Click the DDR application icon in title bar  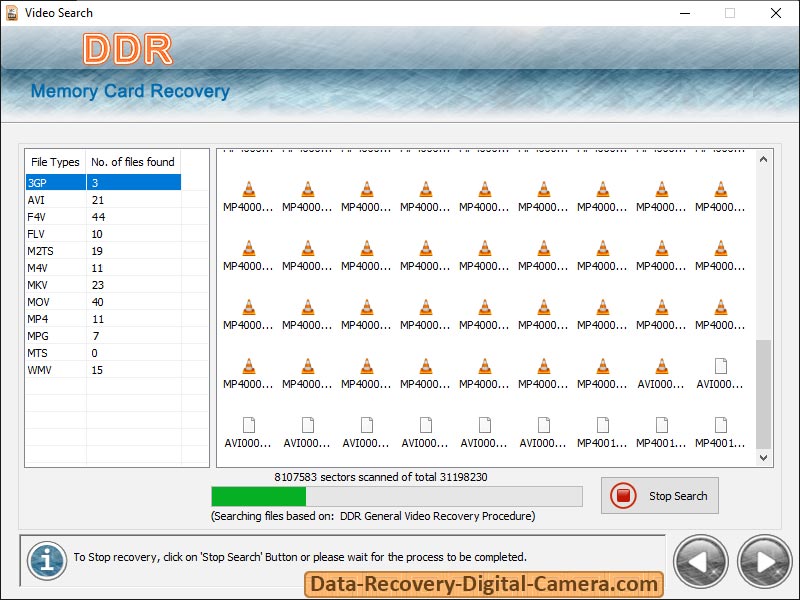pos(11,13)
